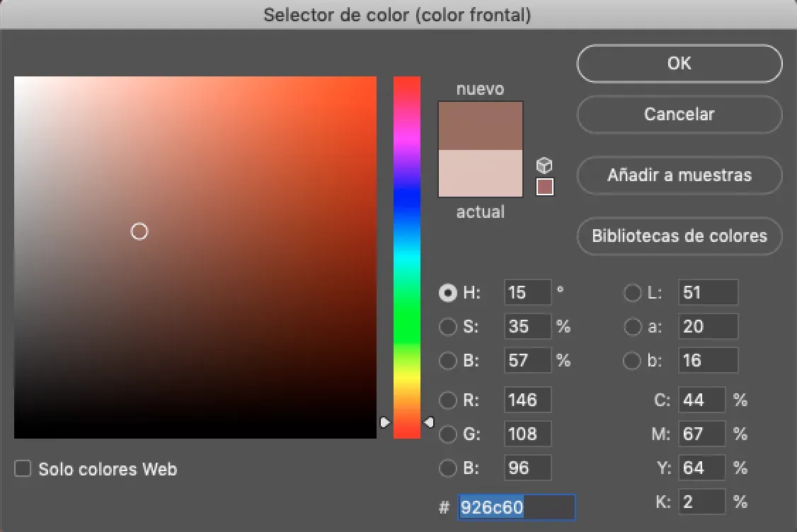Select the Lab b radio button
Image resolution: width=797 pixels, height=532 pixels.
point(632,361)
